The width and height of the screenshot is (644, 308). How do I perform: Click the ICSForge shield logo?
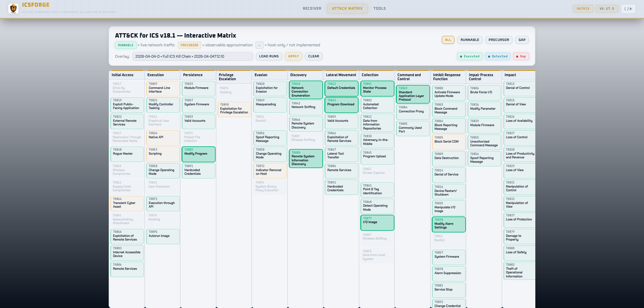click(x=13, y=8)
